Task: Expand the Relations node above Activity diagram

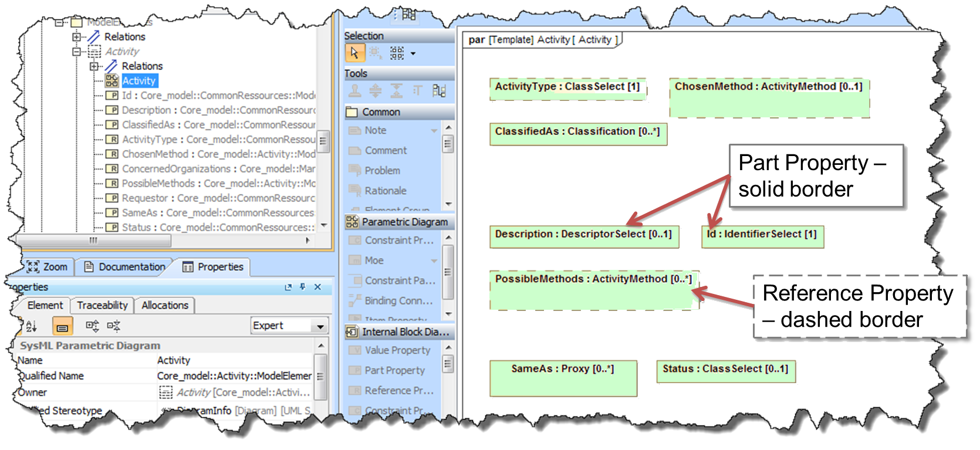Action: pos(93,66)
